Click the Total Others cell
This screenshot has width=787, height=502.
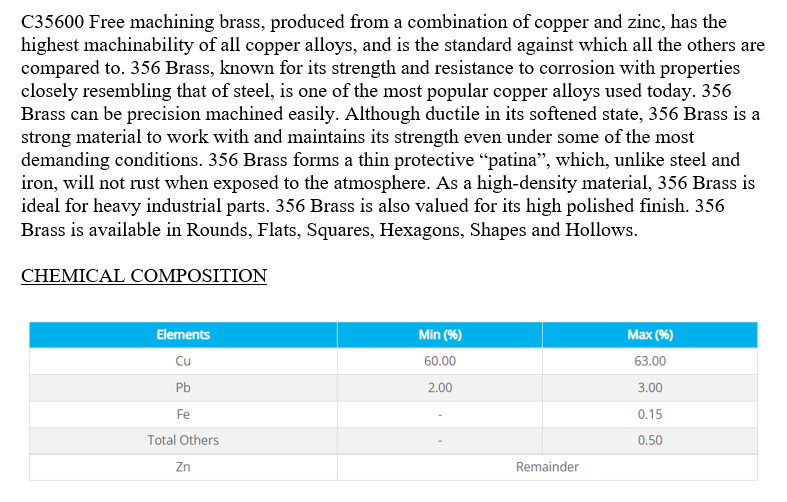(183, 440)
